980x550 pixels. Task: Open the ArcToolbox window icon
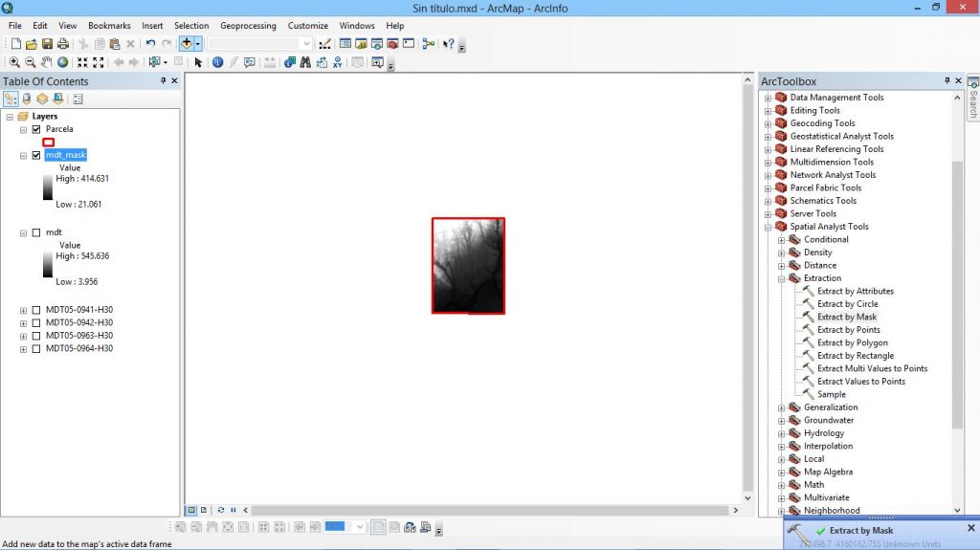(392, 44)
